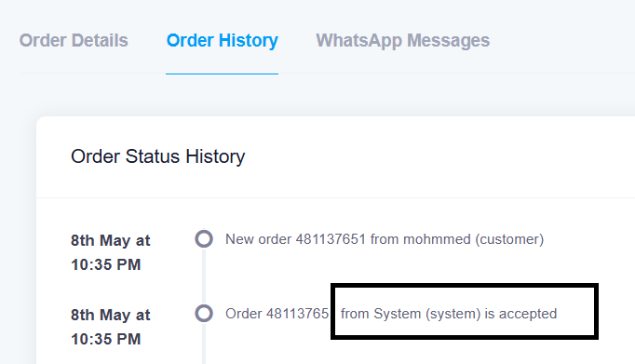Click the "from System (system)" text
The height and width of the screenshot is (364, 635).
pyautogui.click(x=411, y=314)
